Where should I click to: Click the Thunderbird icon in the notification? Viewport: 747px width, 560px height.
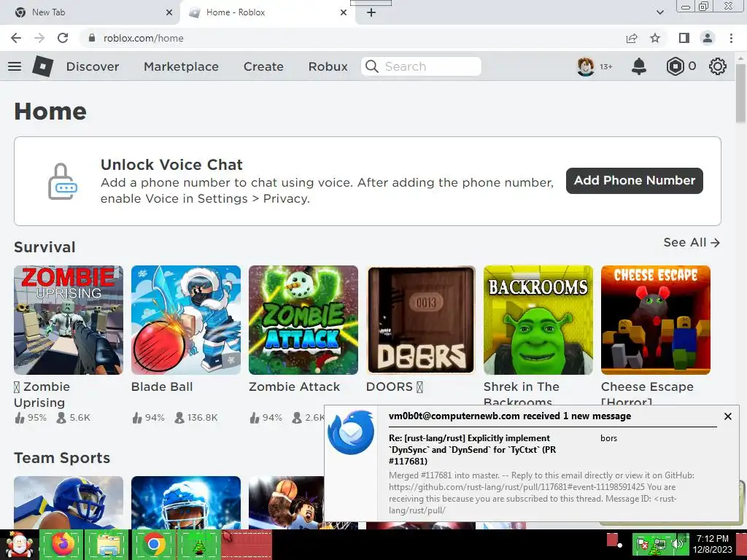pos(351,432)
